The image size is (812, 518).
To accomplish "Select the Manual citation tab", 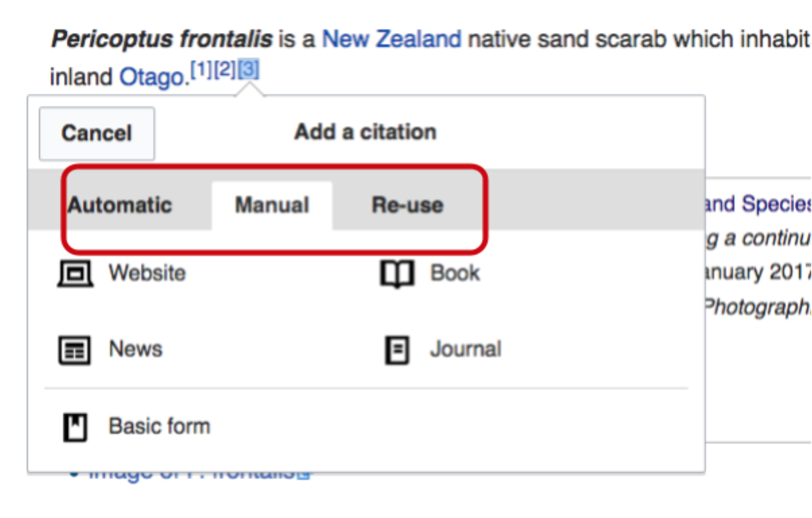I will (x=272, y=205).
